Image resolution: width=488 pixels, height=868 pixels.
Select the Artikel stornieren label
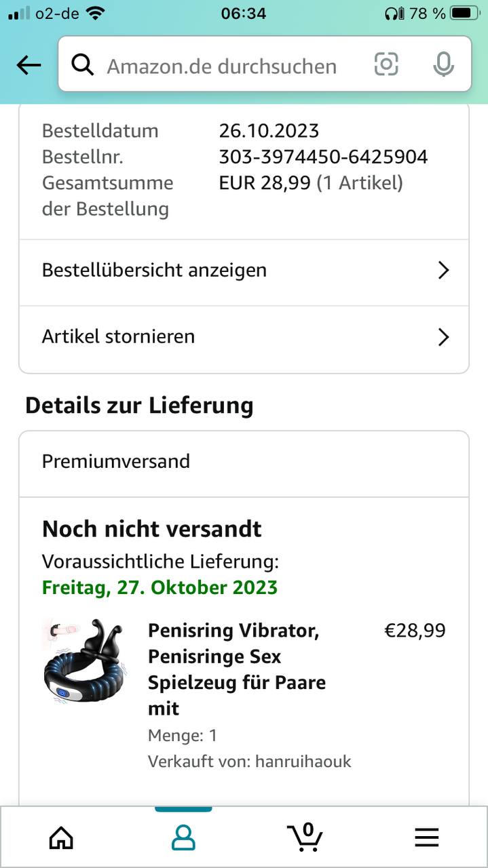click(x=118, y=337)
